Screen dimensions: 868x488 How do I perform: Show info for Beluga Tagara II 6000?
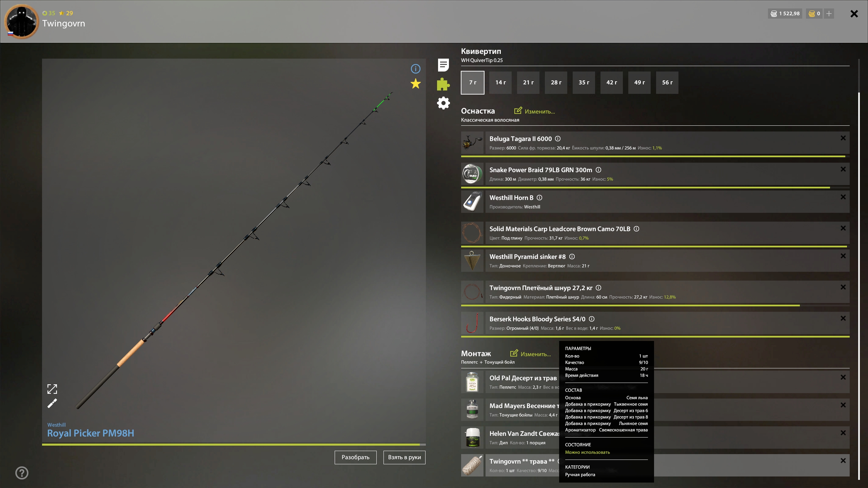click(558, 139)
